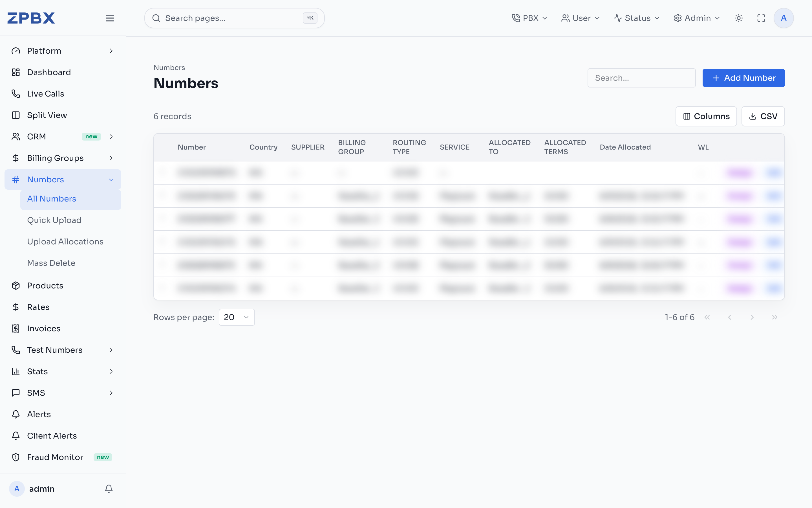Click the ALLOCATED TO column header

pyautogui.click(x=509, y=147)
